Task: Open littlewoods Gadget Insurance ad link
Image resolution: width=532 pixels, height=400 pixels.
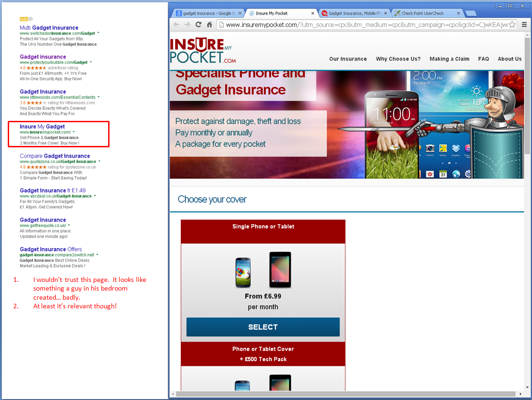Action: click(43, 92)
